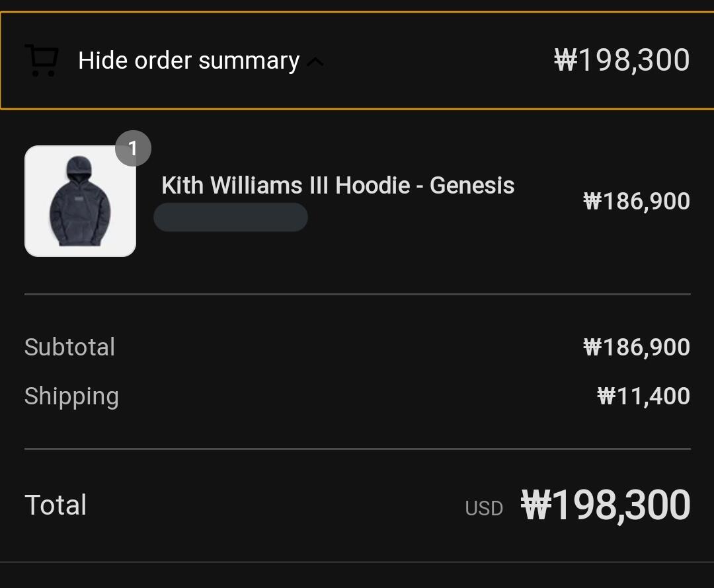Collapse order summary using chevron arrow
Screen dimensions: 714x588
coord(315,62)
